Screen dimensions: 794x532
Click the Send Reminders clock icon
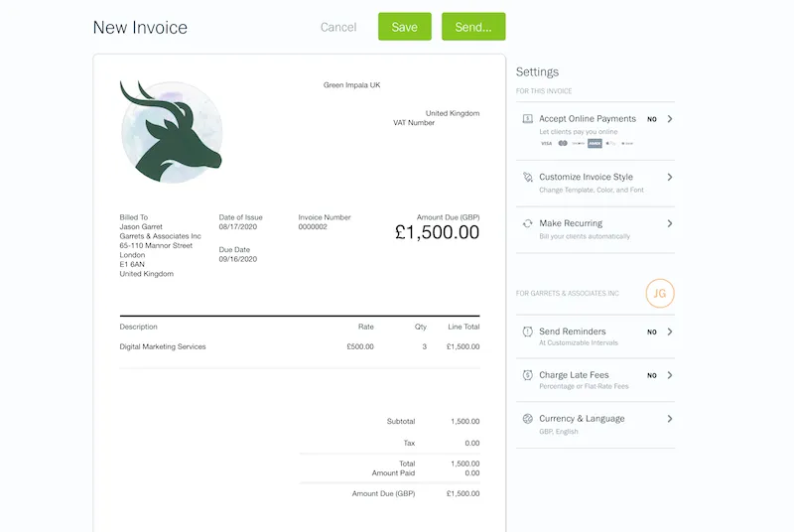coord(528,332)
